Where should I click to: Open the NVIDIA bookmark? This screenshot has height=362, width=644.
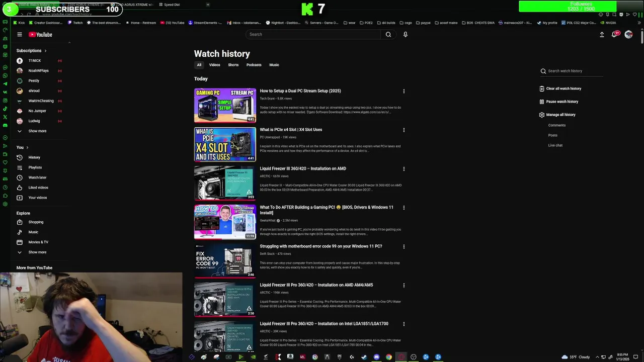coord(608,23)
